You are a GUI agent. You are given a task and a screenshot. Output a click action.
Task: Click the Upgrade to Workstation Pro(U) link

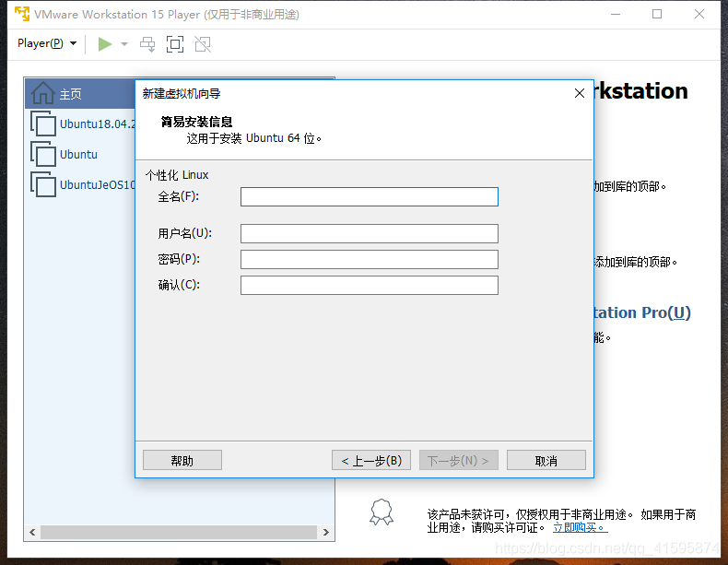[642, 312]
